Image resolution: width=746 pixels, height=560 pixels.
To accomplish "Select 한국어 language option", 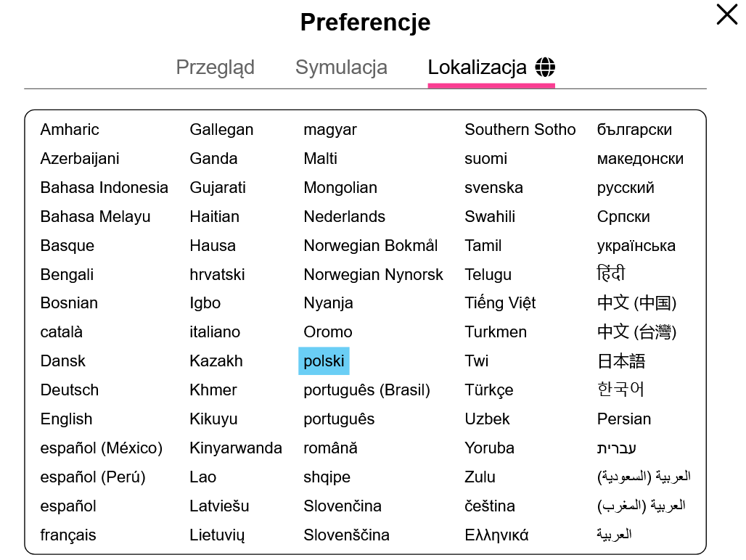I will [x=620, y=390].
